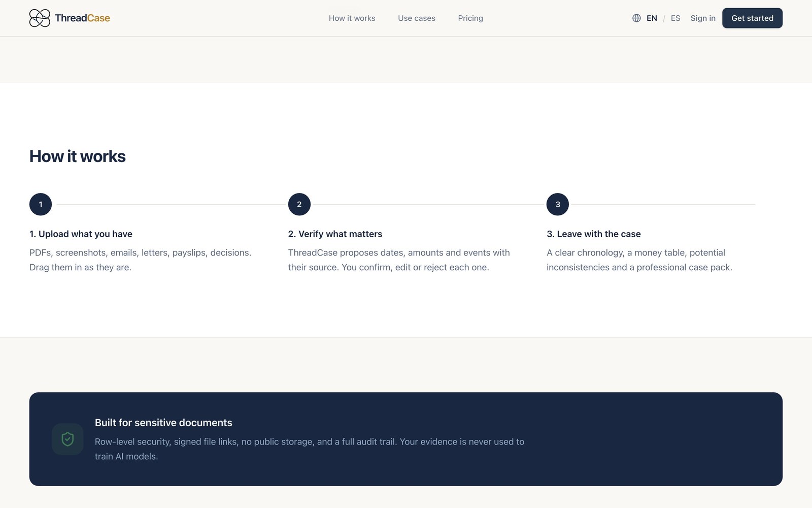This screenshot has height=508, width=812.
Task: Click the '2. Verify what matters' heading
Action: click(x=335, y=234)
